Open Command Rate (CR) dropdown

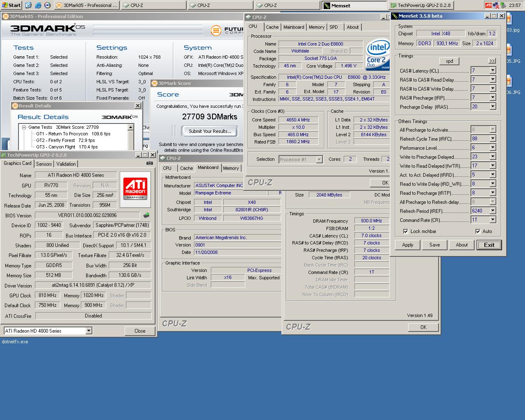pyautogui.click(x=493, y=220)
